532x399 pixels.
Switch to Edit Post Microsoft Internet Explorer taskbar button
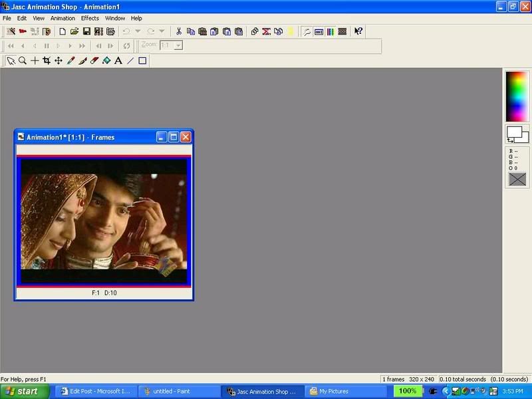point(96,392)
